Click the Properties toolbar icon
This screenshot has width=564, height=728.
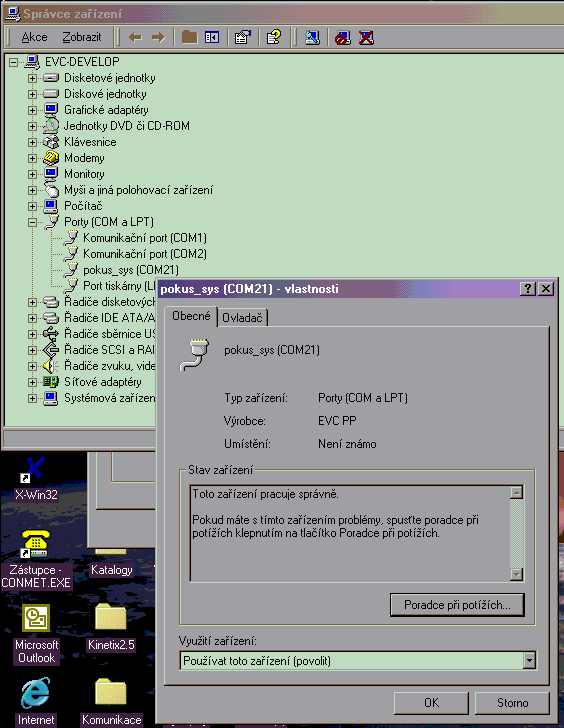click(x=242, y=37)
